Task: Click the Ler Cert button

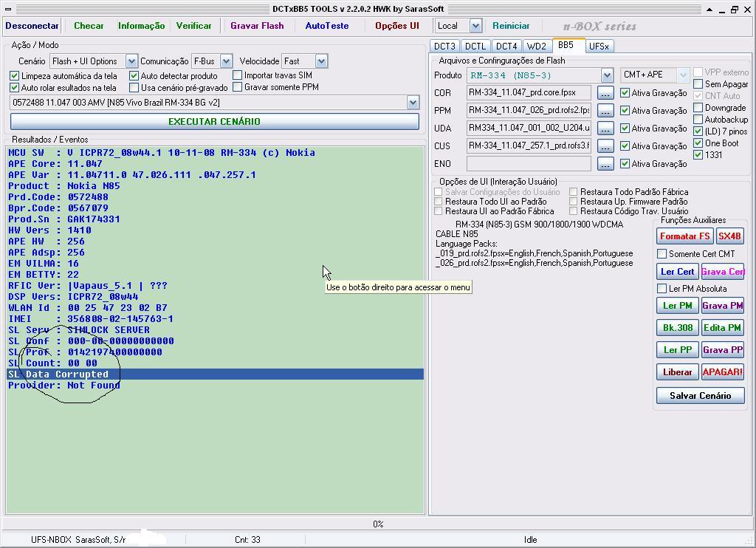Action: 678,272
